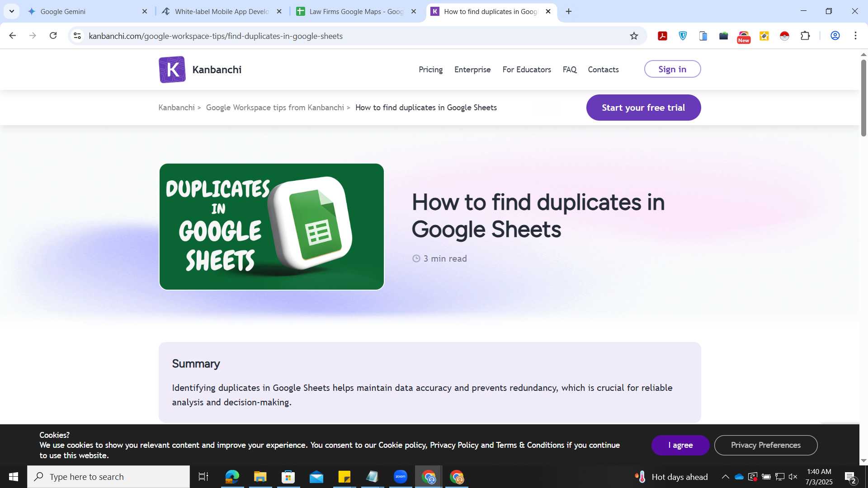The height and width of the screenshot is (488, 868).
Task: Open File Explorer from taskbar
Action: [260, 477]
